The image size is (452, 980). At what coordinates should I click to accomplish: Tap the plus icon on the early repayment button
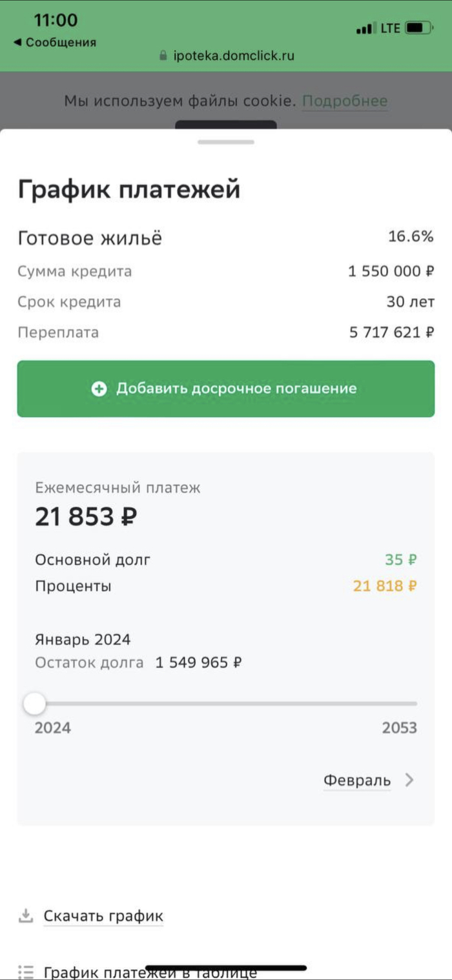(98, 388)
